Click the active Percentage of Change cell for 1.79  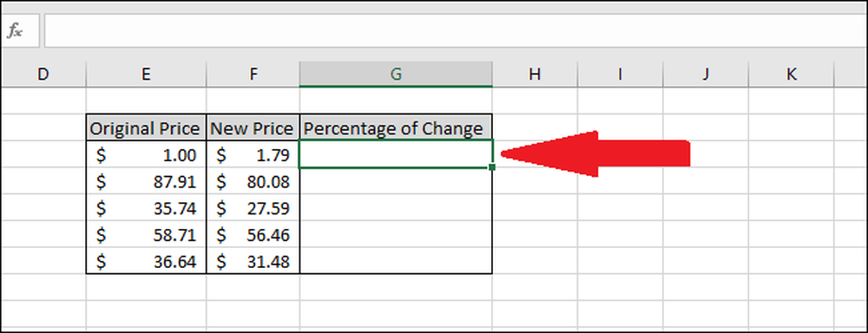[396, 154]
